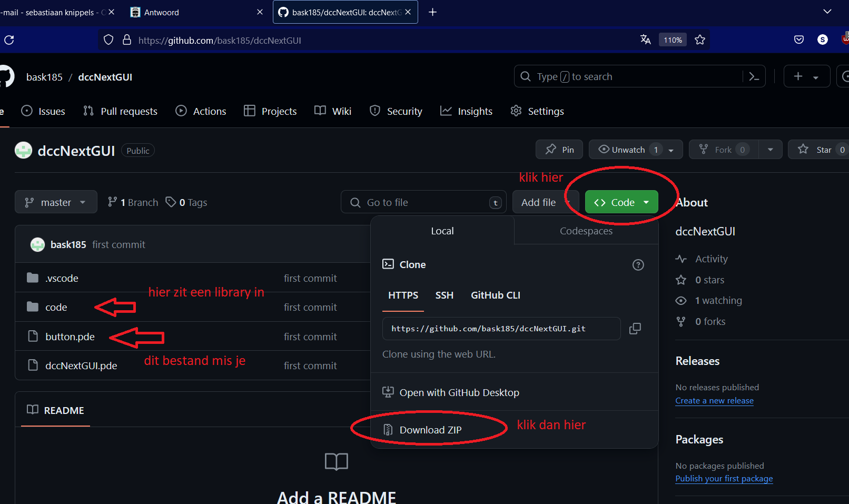Copy the clone URL to clipboard
Screen dimensions: 849x504
[x=635, y=329]
